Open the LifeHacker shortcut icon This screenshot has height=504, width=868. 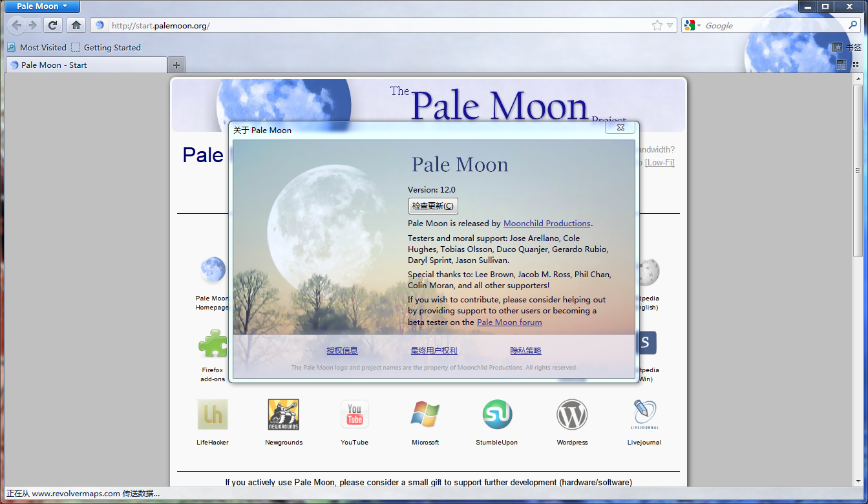coord(213,414)
